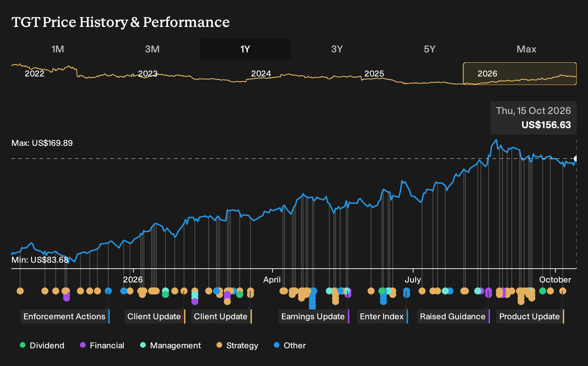Click the Max: US$169.89 label
The height and width of the screenshot is (366, 588).
[x=42, y=143]
